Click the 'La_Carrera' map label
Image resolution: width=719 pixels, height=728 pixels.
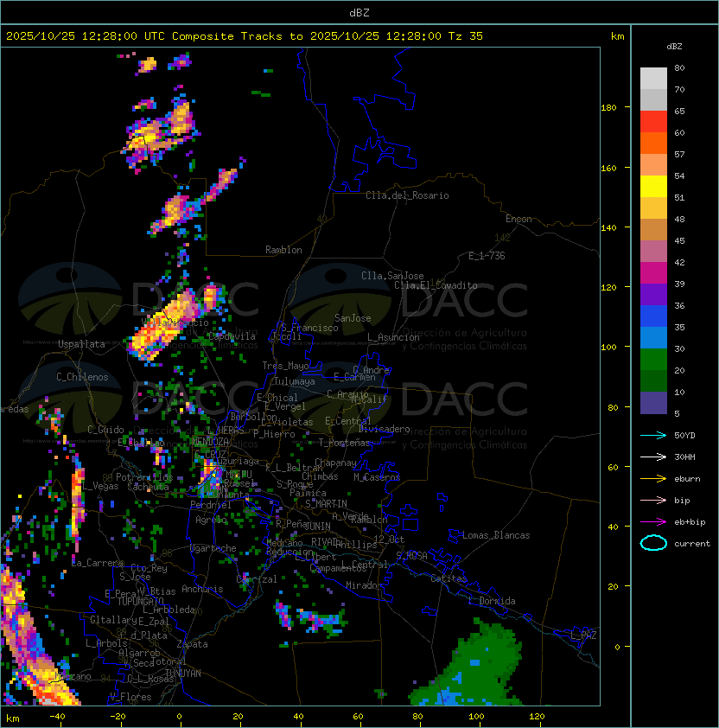[x=98, y=563]
